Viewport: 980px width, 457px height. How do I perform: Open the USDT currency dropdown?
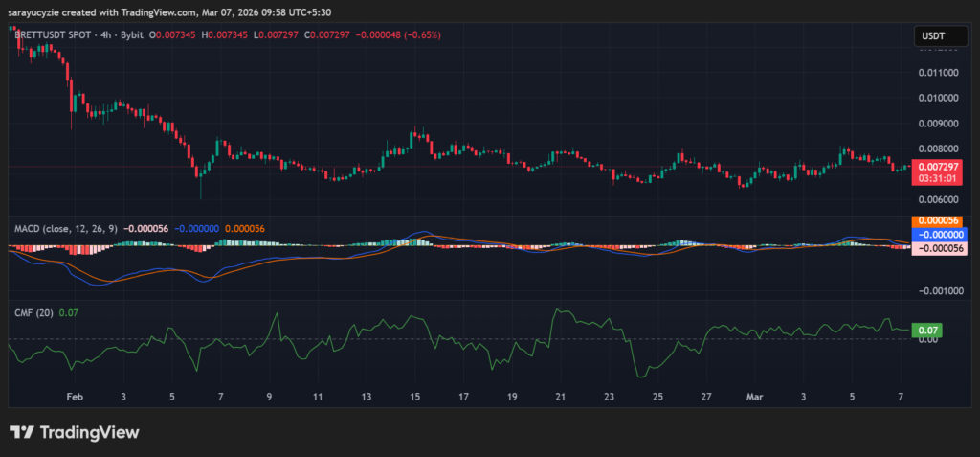click(932, 36)
